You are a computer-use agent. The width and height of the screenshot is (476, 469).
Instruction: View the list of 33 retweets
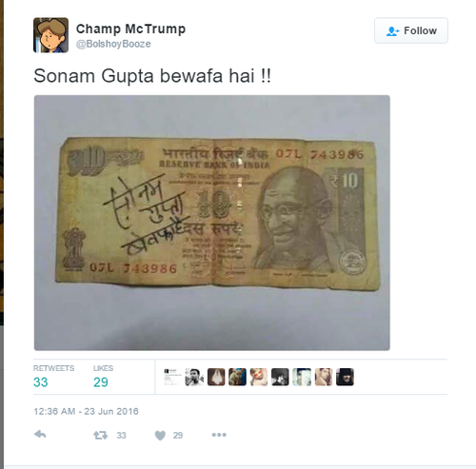pyautogui.click(x=53, y=377)
